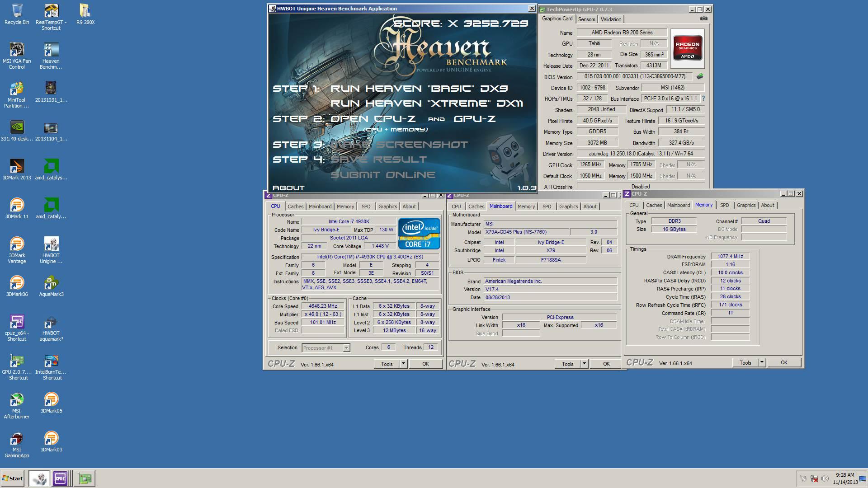Open the R9 280X folder icon
Image resolution: width=868 pixels, height=488 pixels.
[x=85, y=14]
